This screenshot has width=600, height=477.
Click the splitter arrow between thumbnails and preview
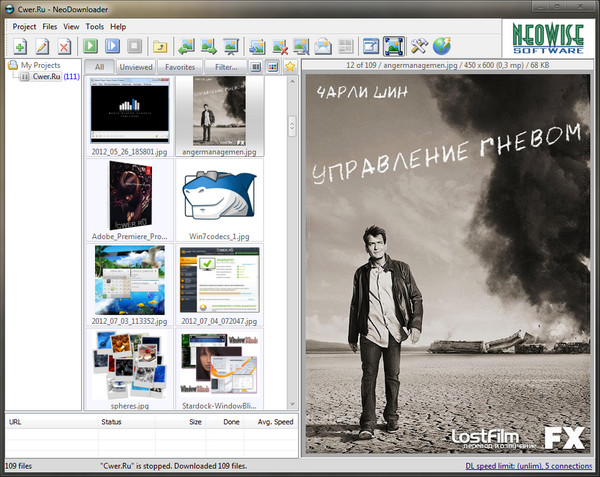292,124
